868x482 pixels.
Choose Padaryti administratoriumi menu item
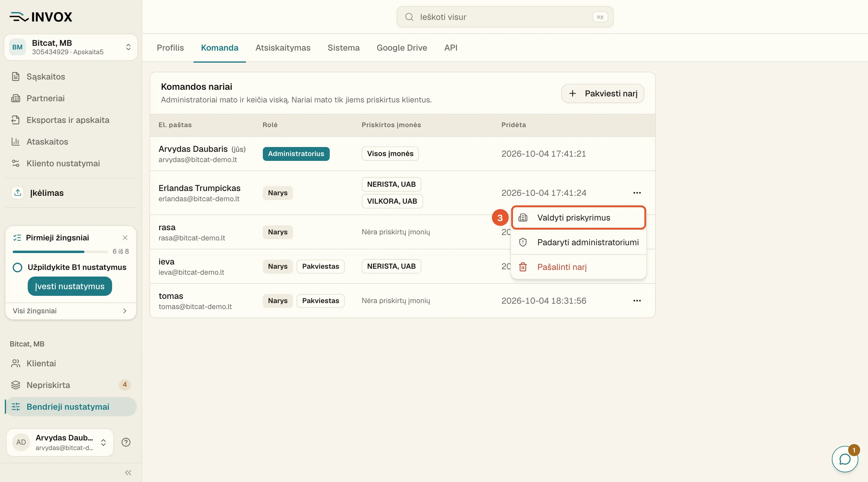pyautogui.click(x=579, y=242)
